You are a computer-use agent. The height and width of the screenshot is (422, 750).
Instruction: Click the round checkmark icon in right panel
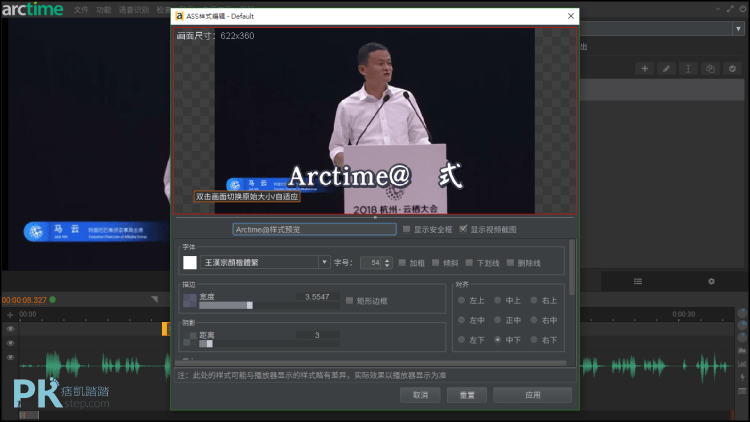click(732, 69)
